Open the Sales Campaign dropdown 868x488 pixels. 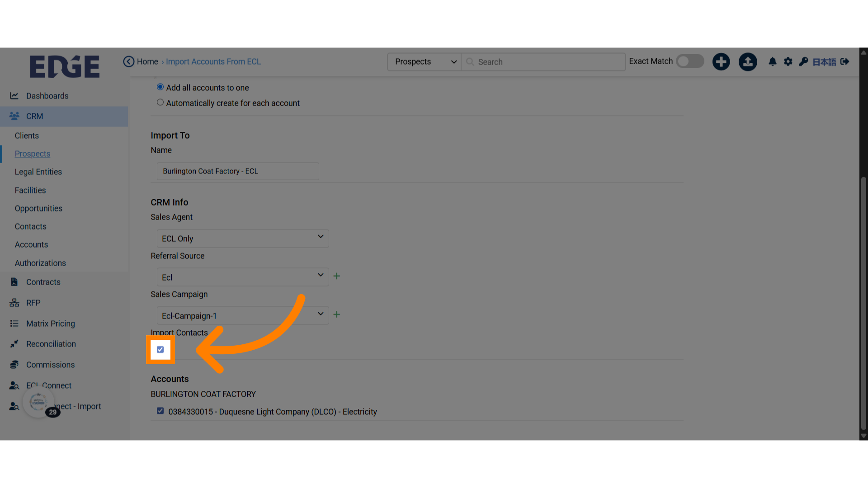(243, 315)
